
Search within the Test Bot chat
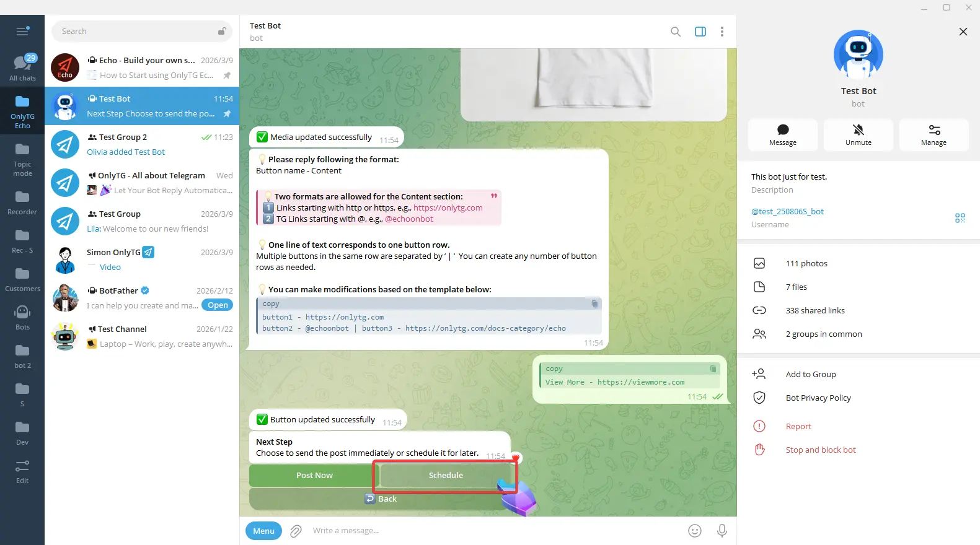pos(675,32)
